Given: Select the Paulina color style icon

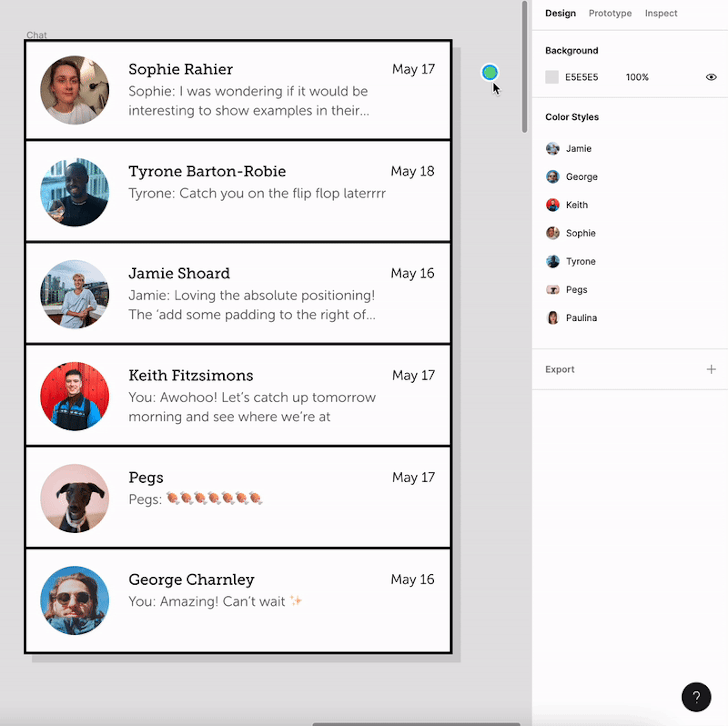Looking at the screenshot, I should (552, 318).
